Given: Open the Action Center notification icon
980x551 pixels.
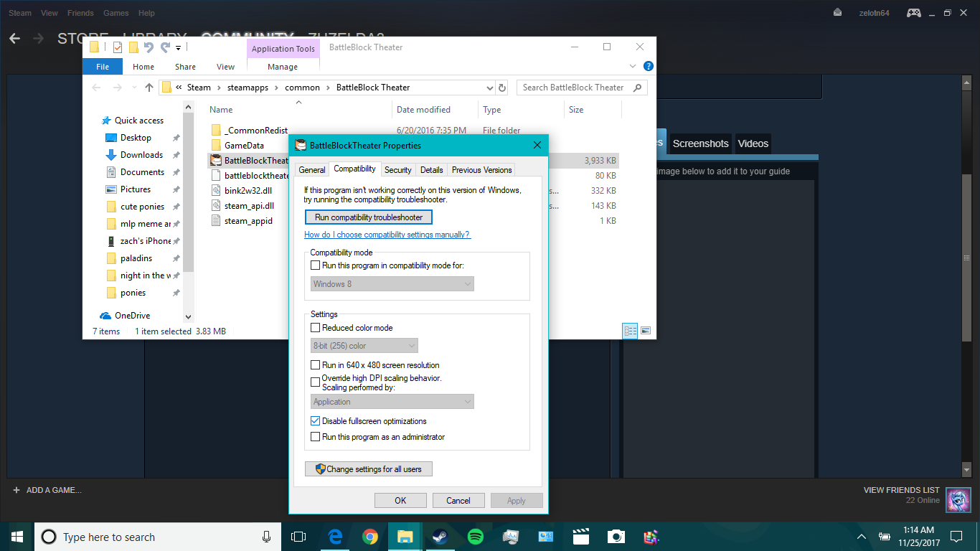Looking at the screenshot, I should 956,537.
